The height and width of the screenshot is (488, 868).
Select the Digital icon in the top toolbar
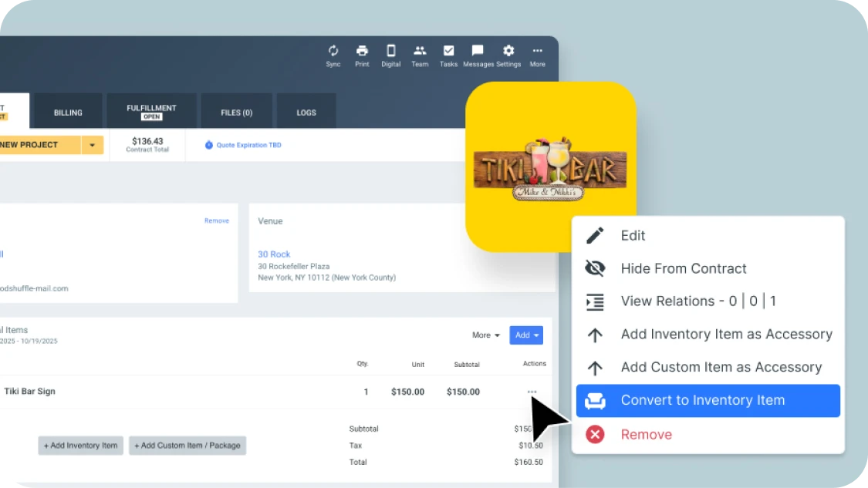pos(390,51)
